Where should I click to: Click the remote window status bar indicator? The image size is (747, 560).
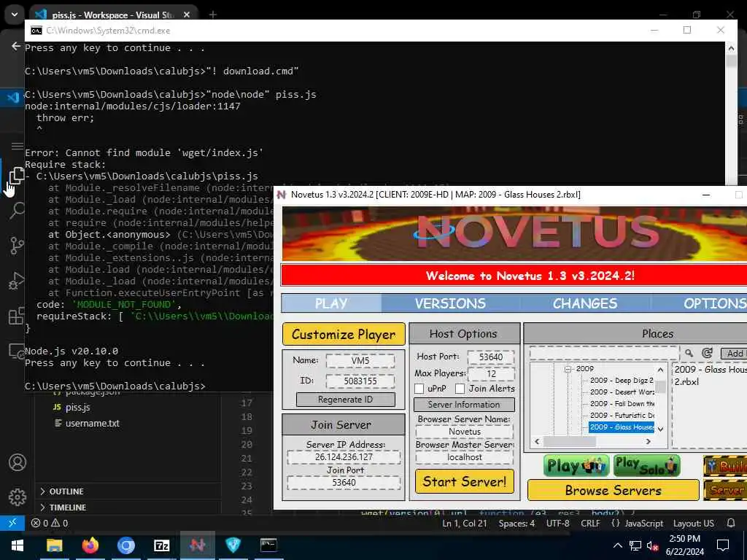(x=12, y=523)
